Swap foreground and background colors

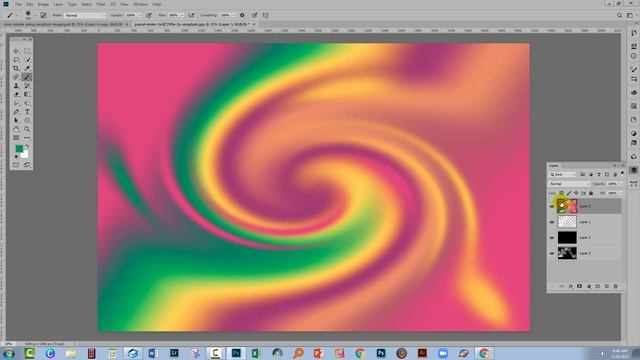[27, 147]
